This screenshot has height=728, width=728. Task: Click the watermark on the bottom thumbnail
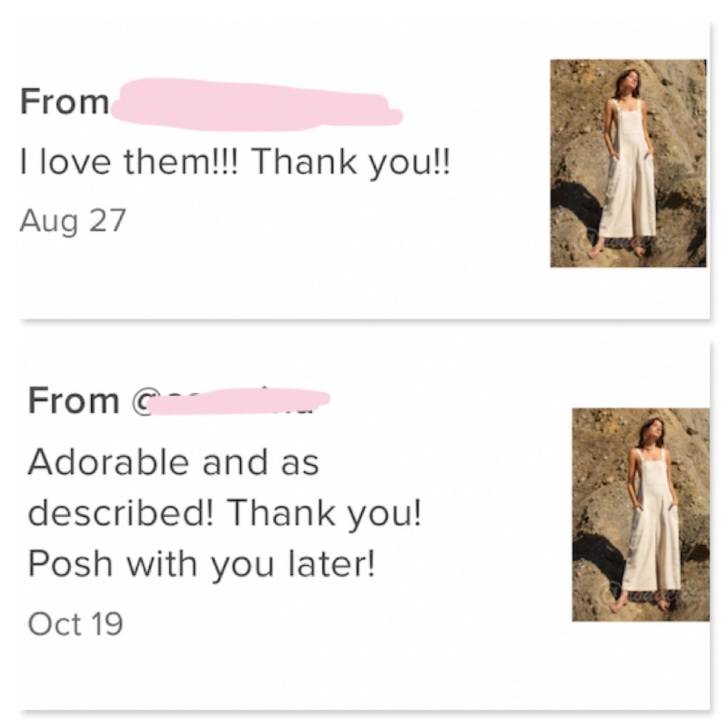click(x=642, y=594)
